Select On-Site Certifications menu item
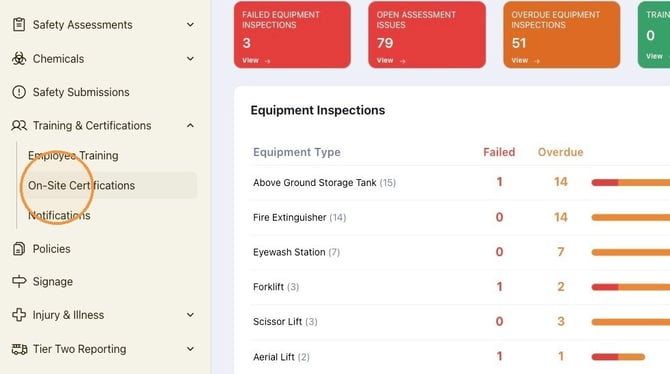Image resolution: width=670 pixels, height=374 pixels. pyautogui.click(x=109, y=185)
